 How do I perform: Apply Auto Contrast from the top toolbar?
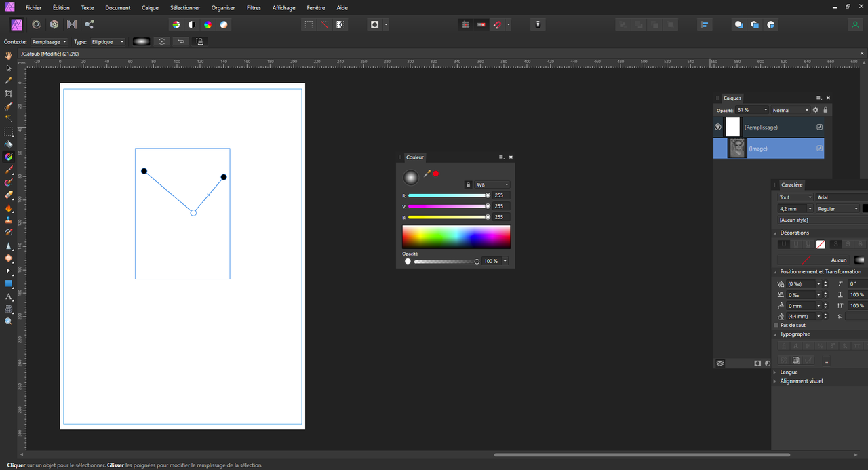click(192, 24)
